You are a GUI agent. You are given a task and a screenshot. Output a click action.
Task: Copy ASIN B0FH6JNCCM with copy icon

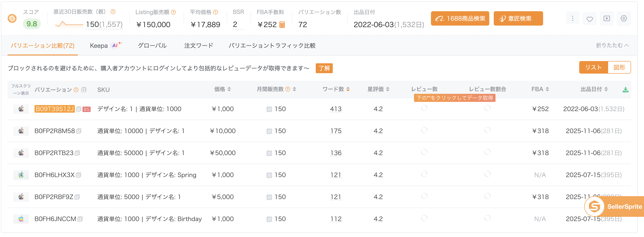coord(80,219)
